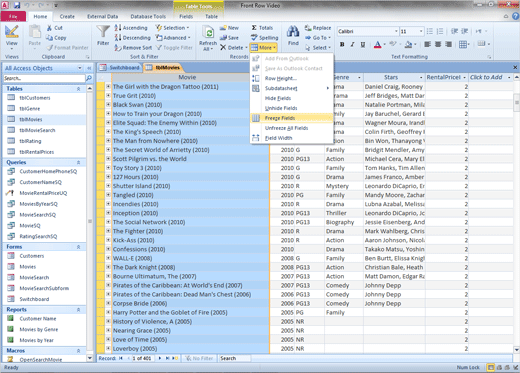Open the gridlines button
520x373 pixels.
tap(464, 44)
